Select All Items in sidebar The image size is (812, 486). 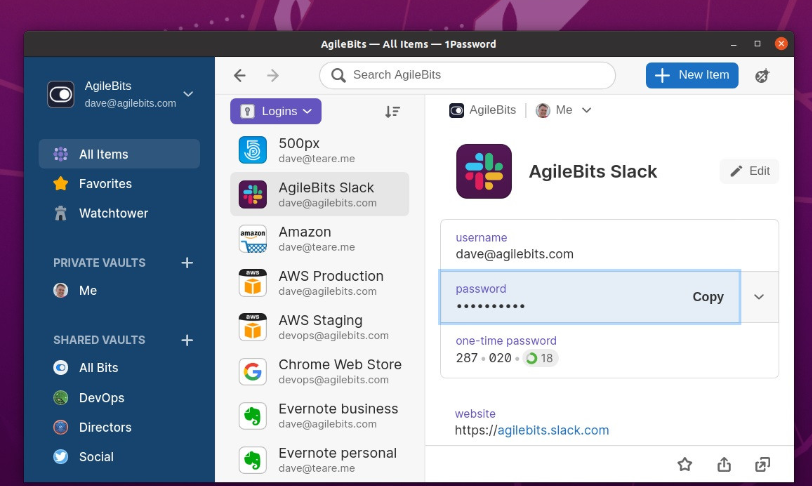pos(119,154)
